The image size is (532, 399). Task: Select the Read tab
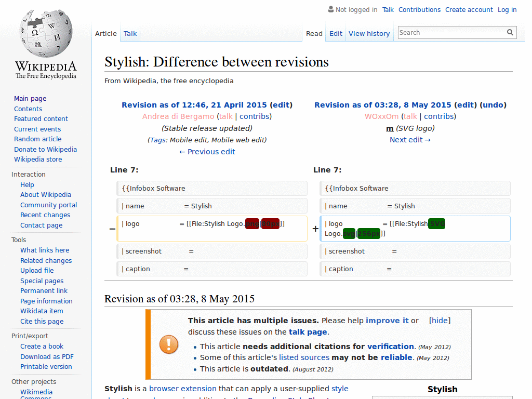click(314, 34)
